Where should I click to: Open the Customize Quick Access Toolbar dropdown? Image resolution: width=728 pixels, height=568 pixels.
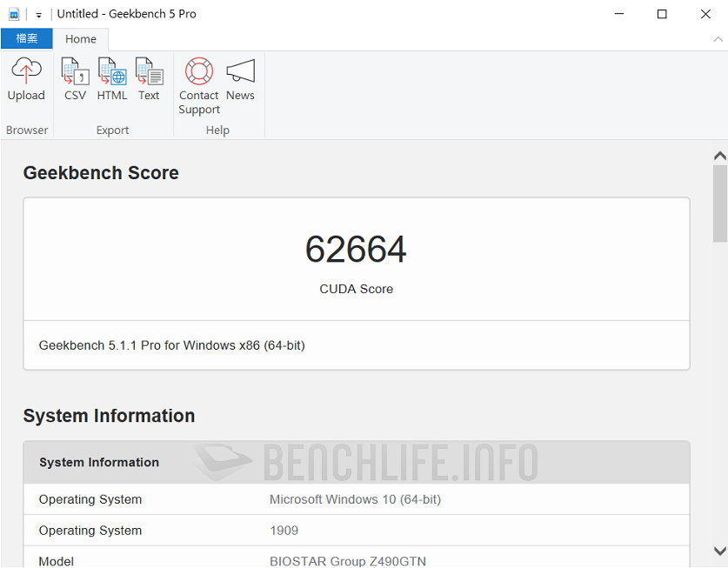37,14
